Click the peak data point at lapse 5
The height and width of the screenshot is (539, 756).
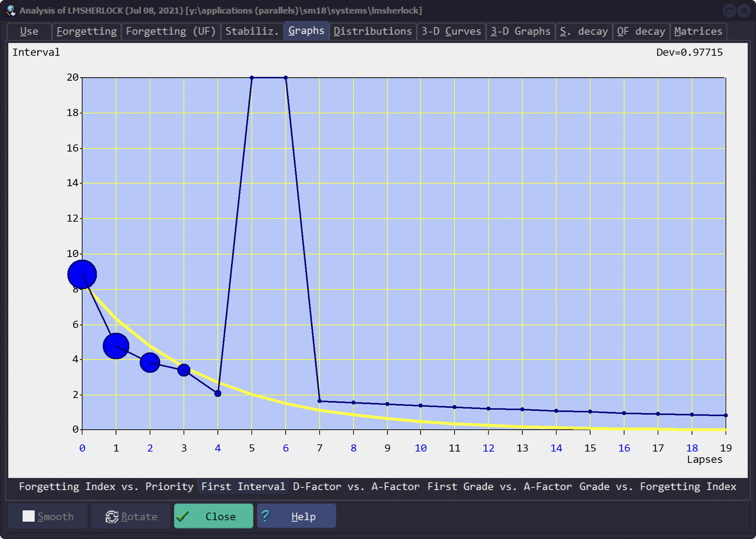[252, 78]
